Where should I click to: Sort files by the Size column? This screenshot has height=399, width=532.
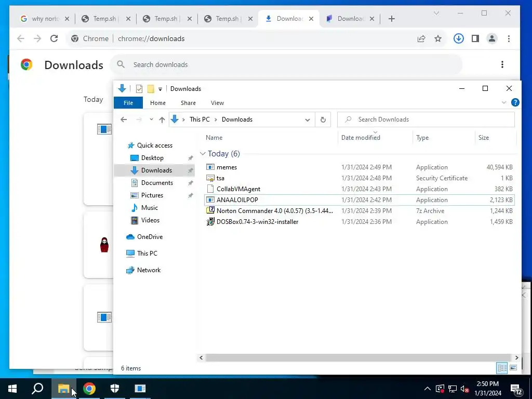pos(496,137)
